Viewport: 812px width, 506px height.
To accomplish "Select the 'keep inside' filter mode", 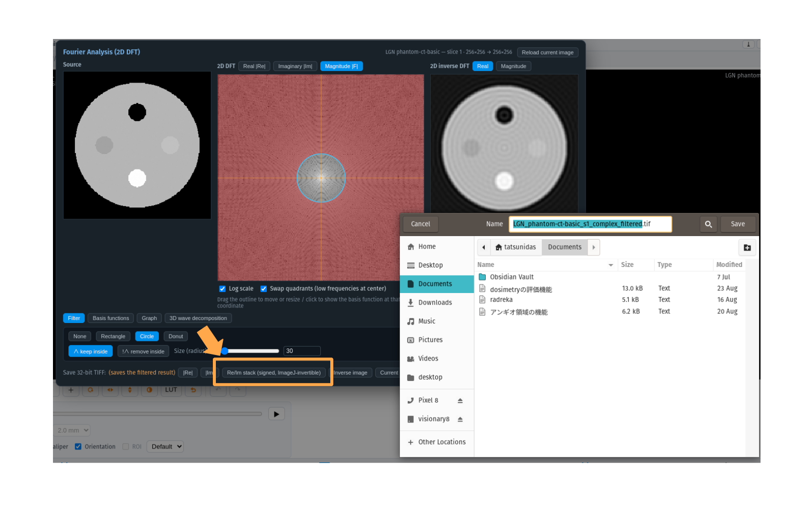I will pos(90,351).
